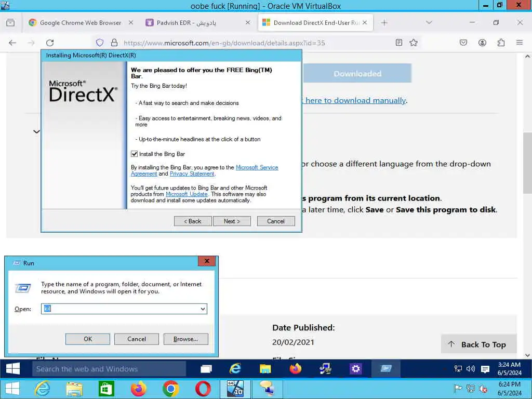
Task: Open the guest Windows Start button
Action: coord(13,369)
